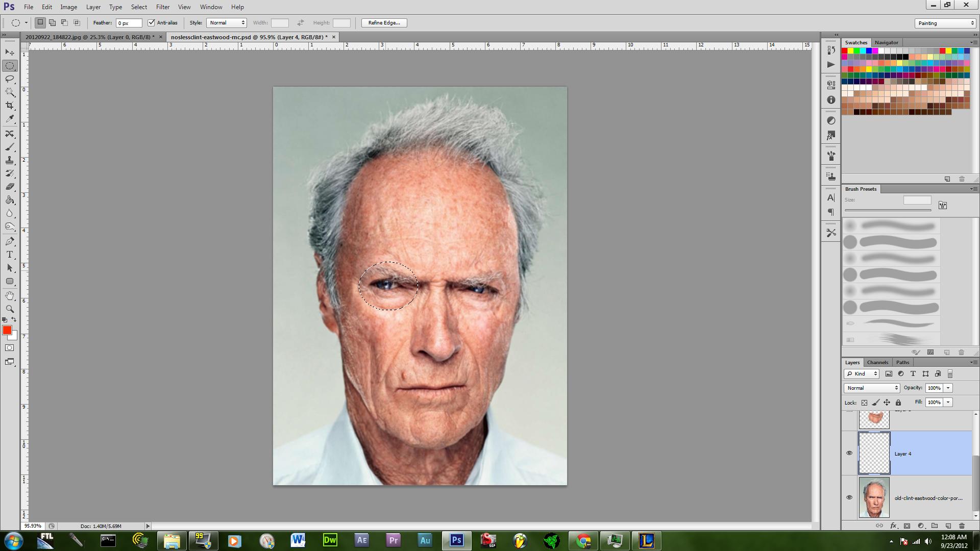
Task: Click the Refine Edge button
Action: [384, 23]
